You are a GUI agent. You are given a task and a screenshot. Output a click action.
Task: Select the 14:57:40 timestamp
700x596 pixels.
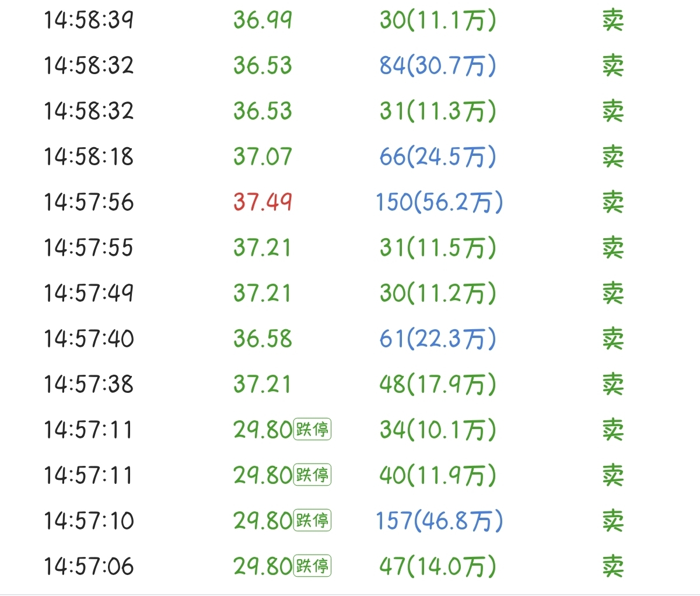89,339
